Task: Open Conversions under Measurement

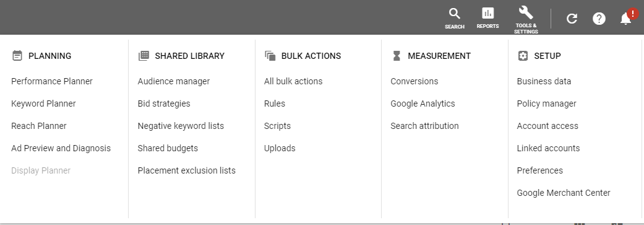Action: click(414, 81)
